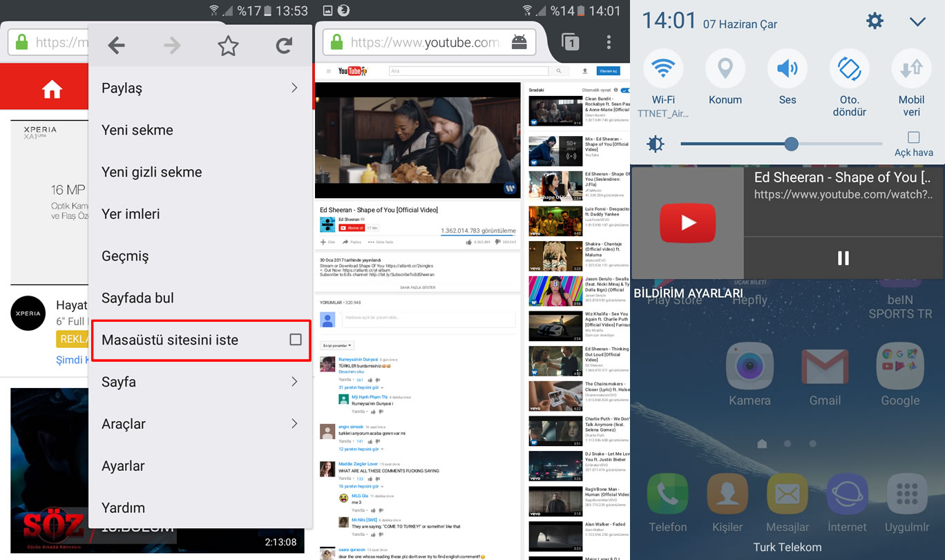Open Clean Bandit - Rockabye thumbnail
This screenshot has width=945, height=560.
[556, 111]
